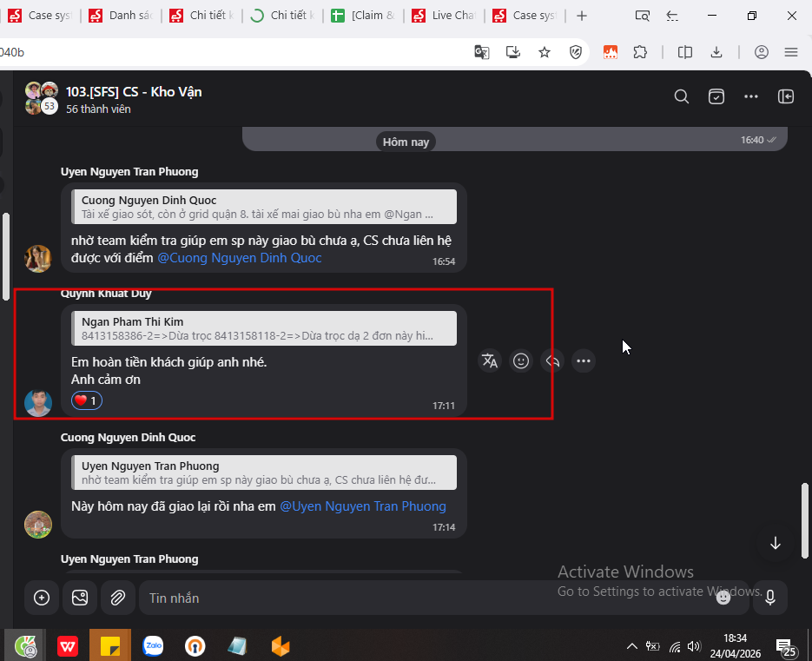Screen dimensions: 812x661
Task: Open a new browser tab
Action: 582,16
